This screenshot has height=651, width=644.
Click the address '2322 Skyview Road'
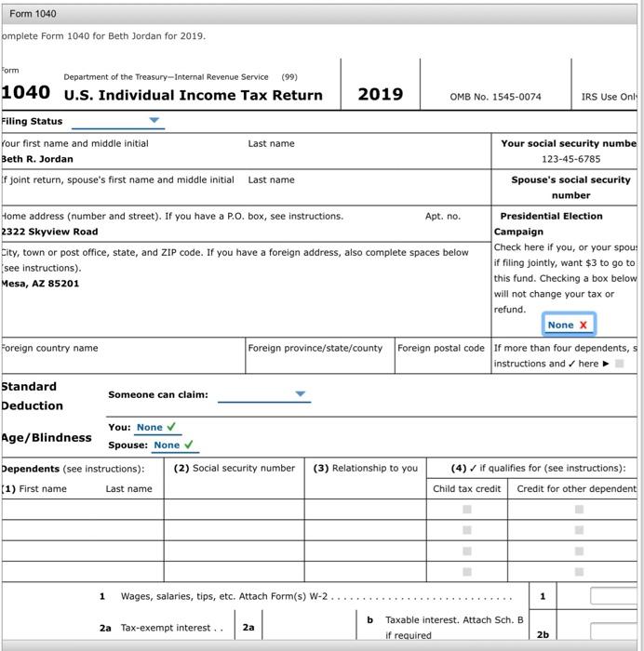(49, 232)
